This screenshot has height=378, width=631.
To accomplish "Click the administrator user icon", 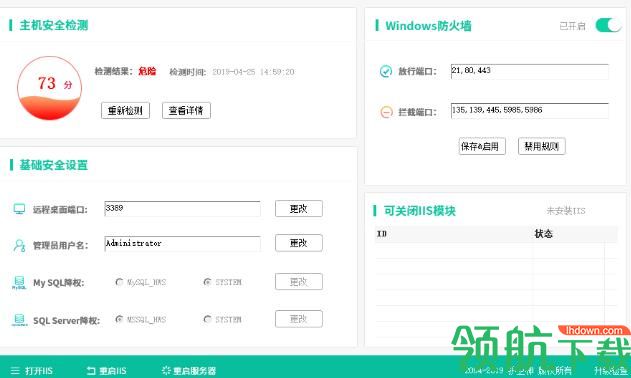I will click(x=19, y=245).
